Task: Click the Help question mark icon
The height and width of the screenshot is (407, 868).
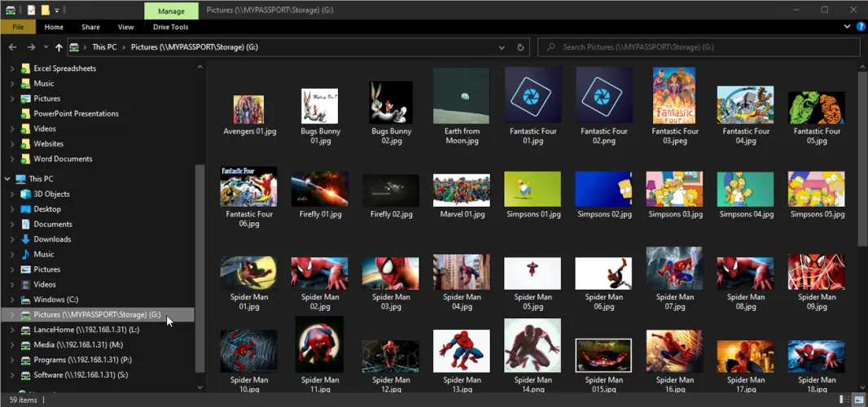Action: [x=861, y=27]
